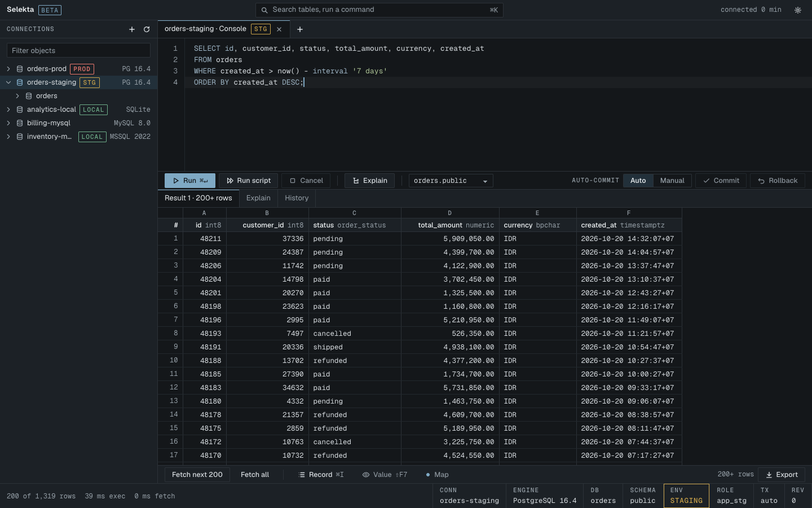
Task: Open the History tab
Action: 297,198
